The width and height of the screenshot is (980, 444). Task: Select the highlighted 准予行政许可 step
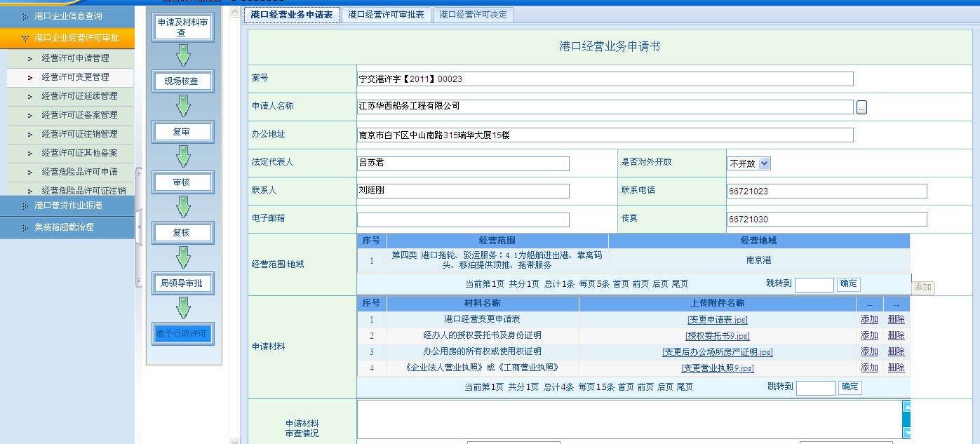click(182, 334)
